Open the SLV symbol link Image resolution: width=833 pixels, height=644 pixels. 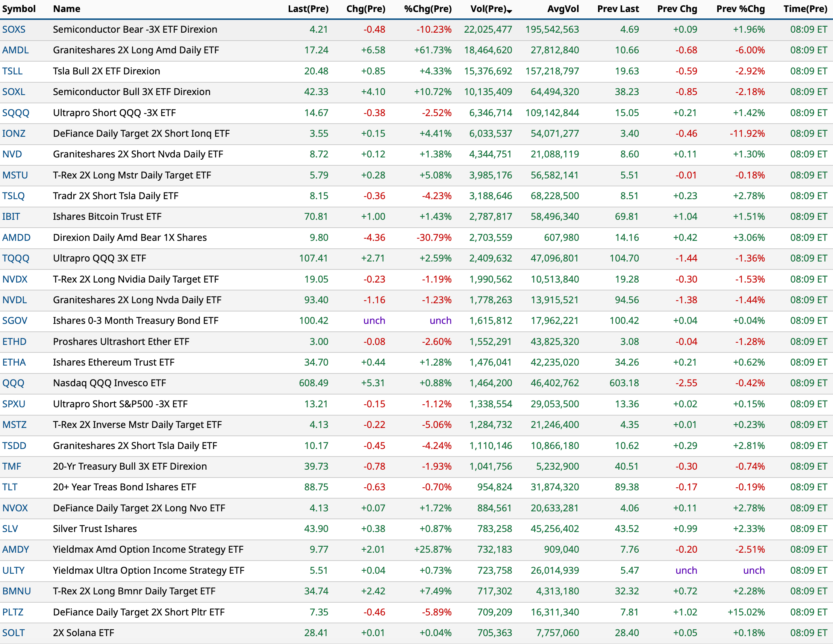[x=10, y=529]
